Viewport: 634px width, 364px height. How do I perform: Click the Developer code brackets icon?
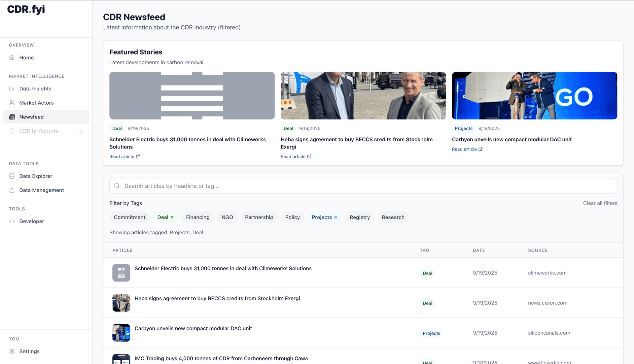[12, 221]
